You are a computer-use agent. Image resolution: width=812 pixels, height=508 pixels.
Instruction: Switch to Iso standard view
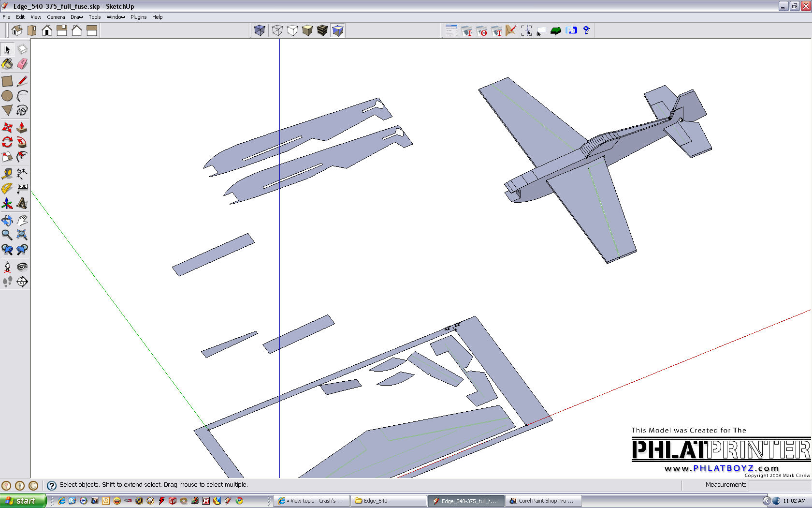[x=17, y=30]
